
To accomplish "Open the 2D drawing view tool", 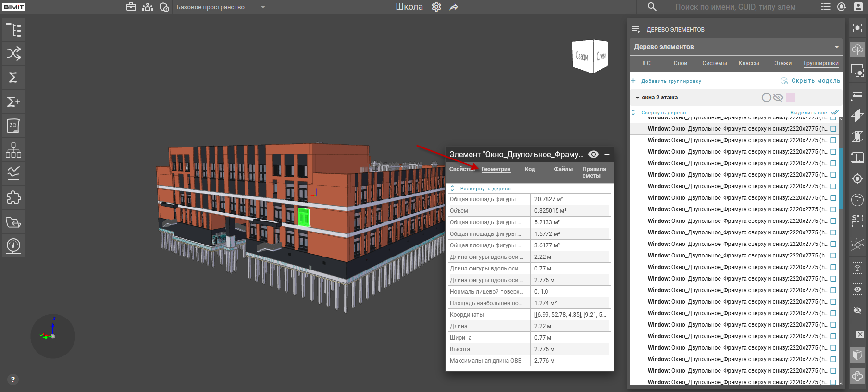I will coord(13,126).
